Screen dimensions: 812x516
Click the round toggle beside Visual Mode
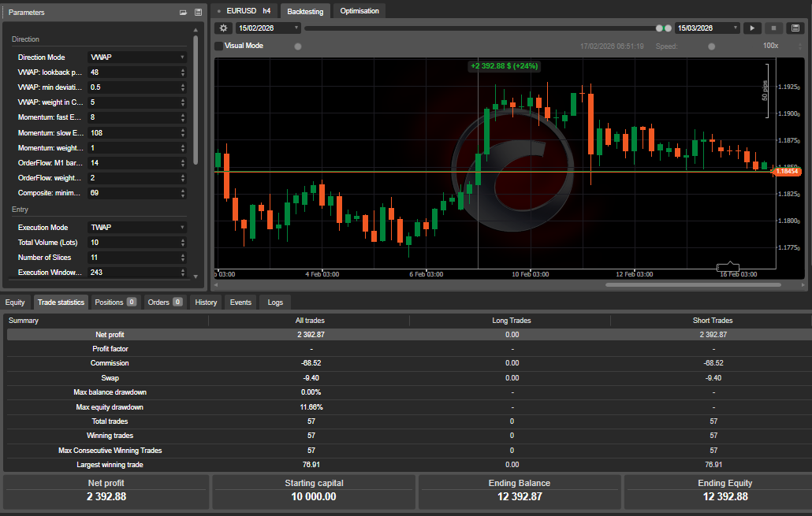tap(298, 46)
